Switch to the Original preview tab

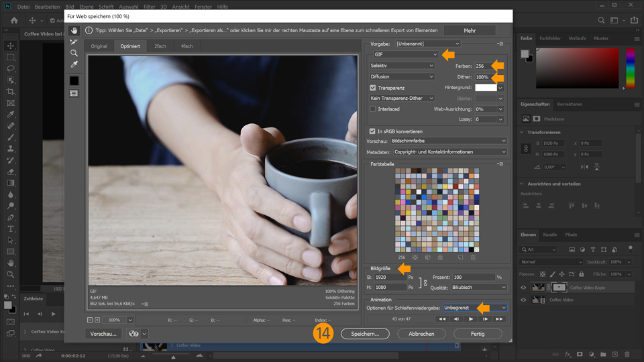click(x=99, y=46)
